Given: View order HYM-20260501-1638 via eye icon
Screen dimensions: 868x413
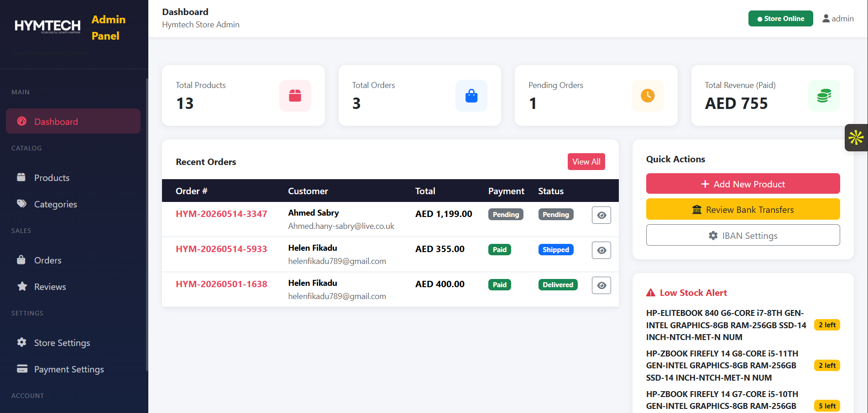Looking at the screenshot, I should (601, 285).
